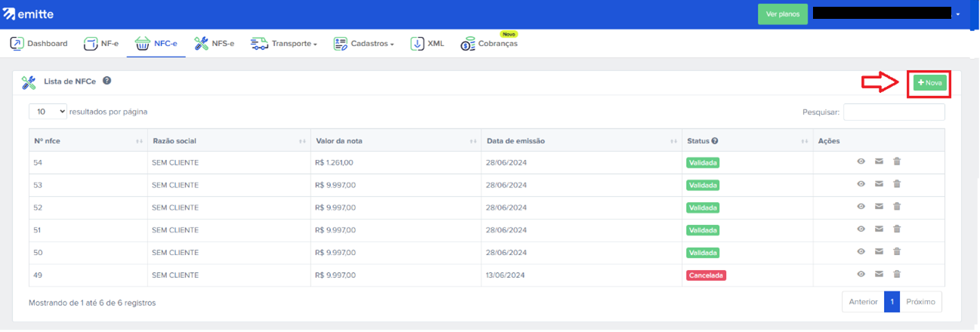The image size is (980, 332).
Task: Click the envelope icon for NFCe 54
Action: coord(879,161)
